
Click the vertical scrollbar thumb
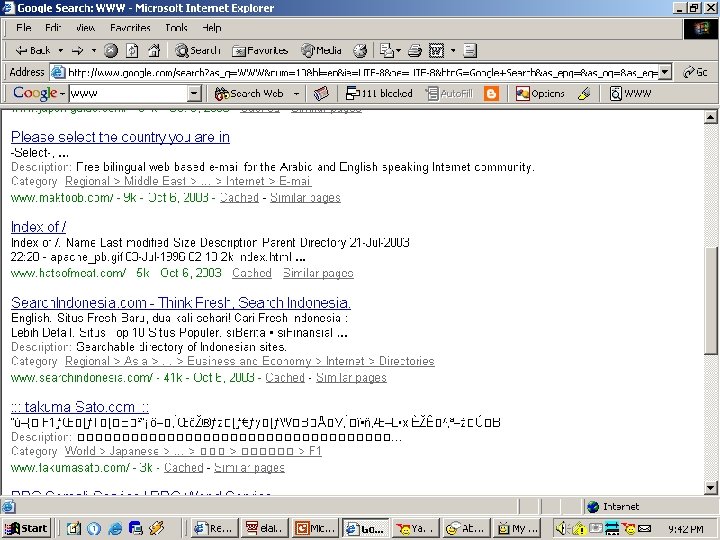click(x=710, y=301)
